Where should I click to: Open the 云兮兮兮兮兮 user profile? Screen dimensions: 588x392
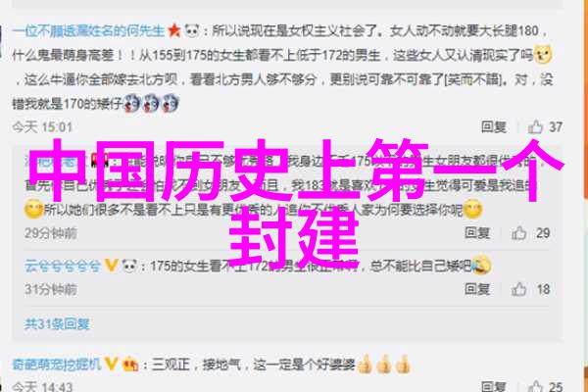coord(63,266)
